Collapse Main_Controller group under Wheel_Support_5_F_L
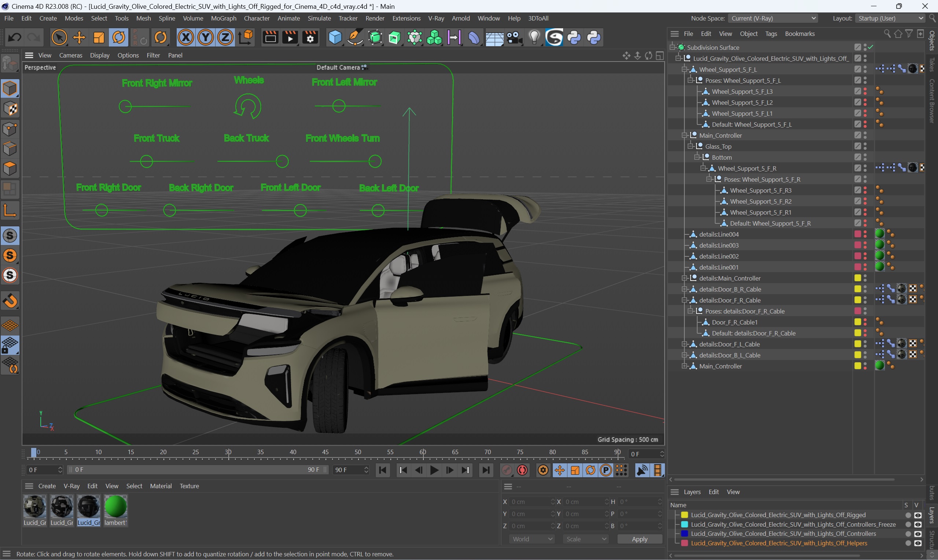 684,136
